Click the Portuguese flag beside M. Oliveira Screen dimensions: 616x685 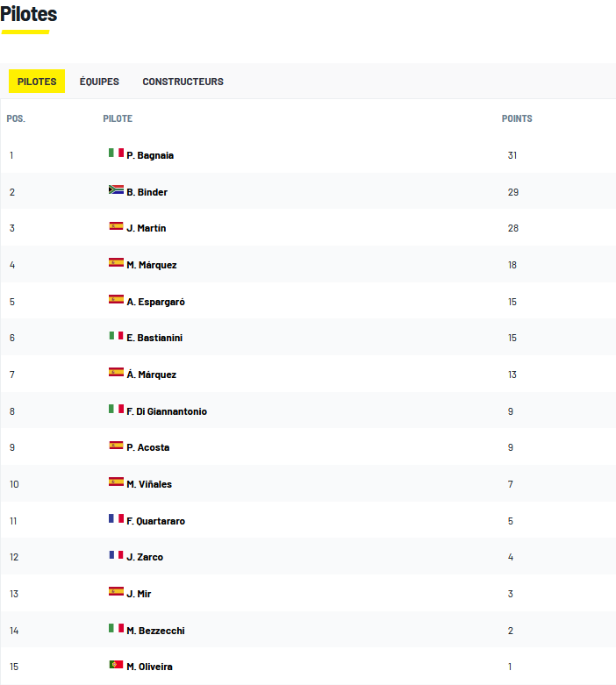point(116,665)
